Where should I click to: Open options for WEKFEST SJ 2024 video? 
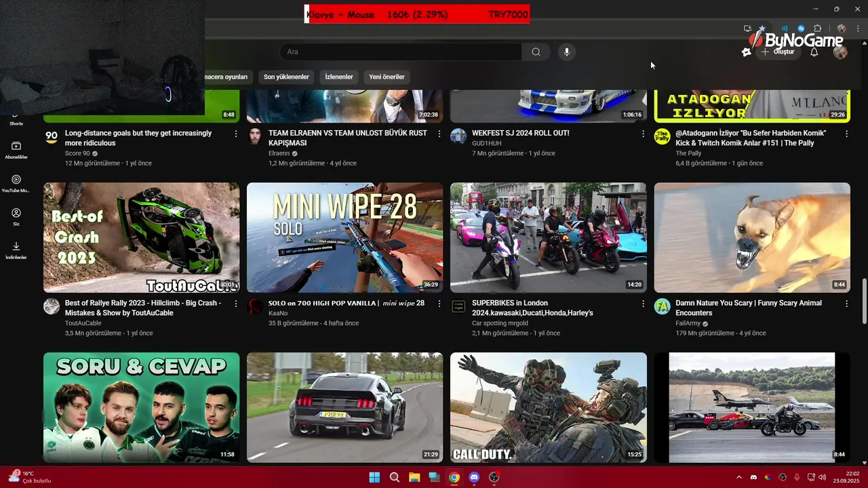643,134
